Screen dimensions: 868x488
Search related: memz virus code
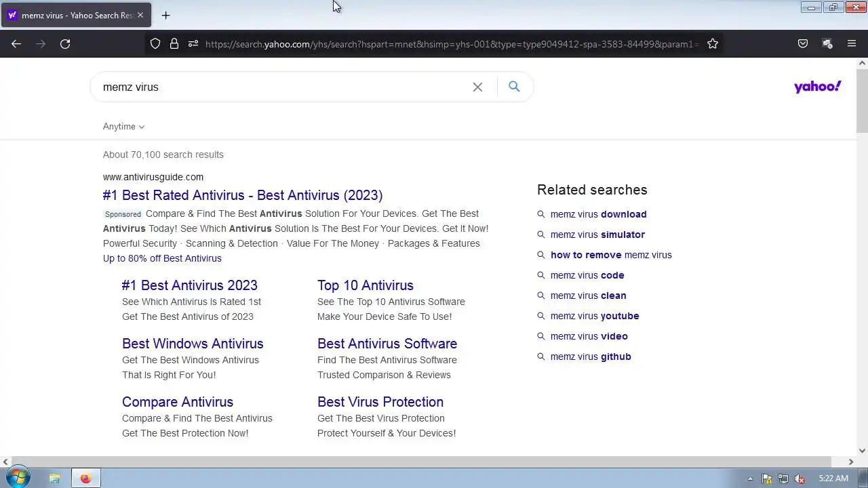587,275
